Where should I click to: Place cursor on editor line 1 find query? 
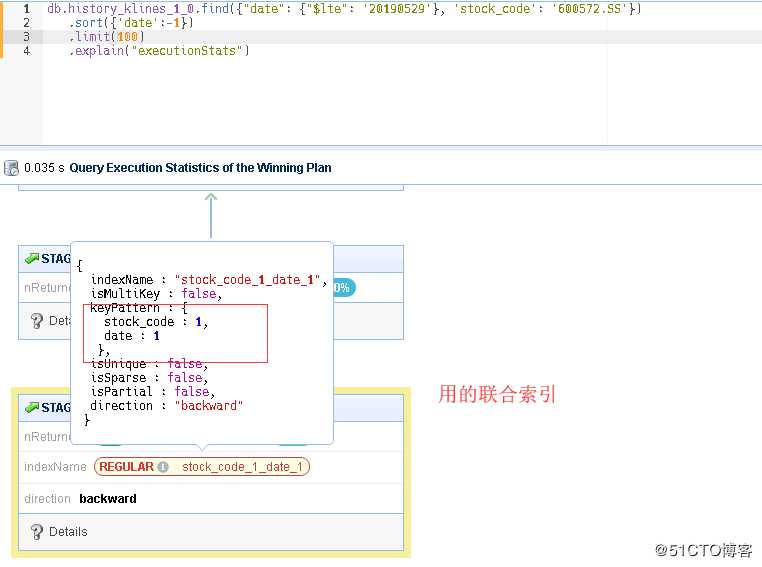344,9
